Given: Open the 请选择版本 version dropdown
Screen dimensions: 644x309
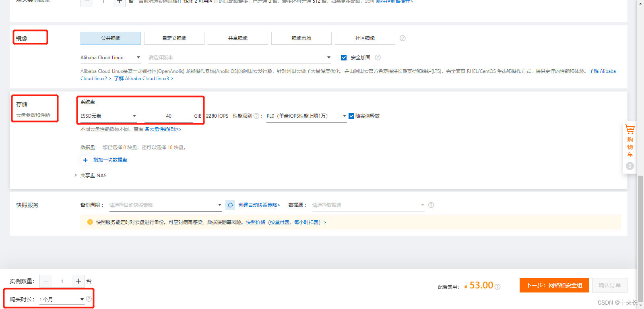Looking at the screenshot, I should [239, 58].
